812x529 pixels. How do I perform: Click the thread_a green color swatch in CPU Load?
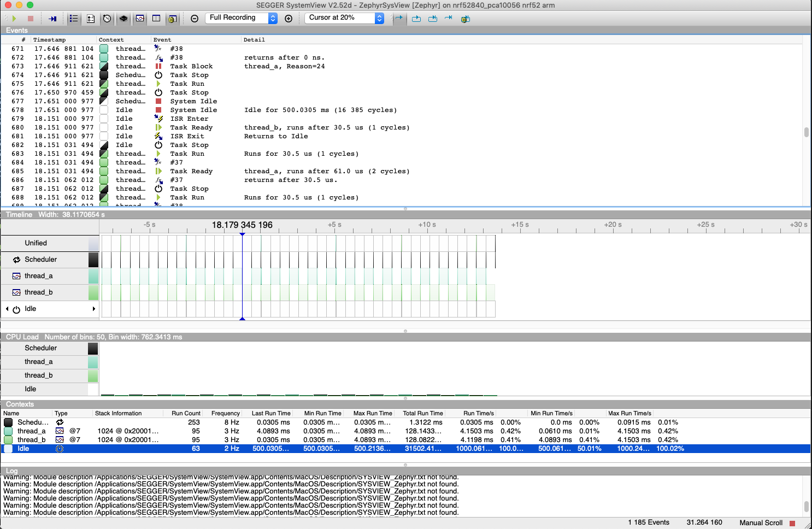[x=93, y=362]
